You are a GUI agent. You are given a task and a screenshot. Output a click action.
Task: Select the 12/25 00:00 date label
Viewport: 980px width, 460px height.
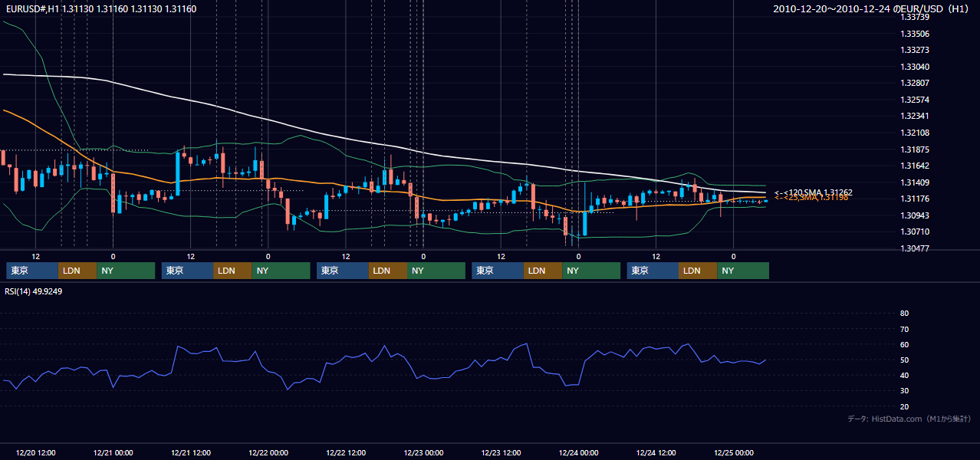pos(733,452)
